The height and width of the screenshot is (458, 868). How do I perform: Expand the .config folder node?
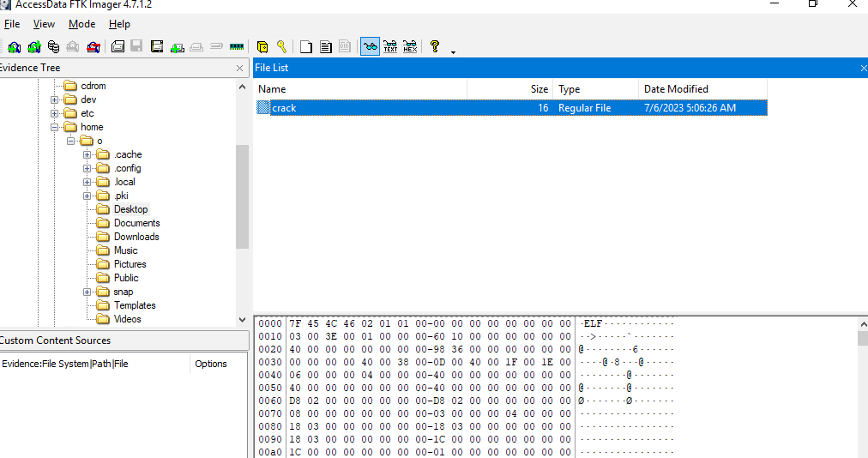(87, 168)
